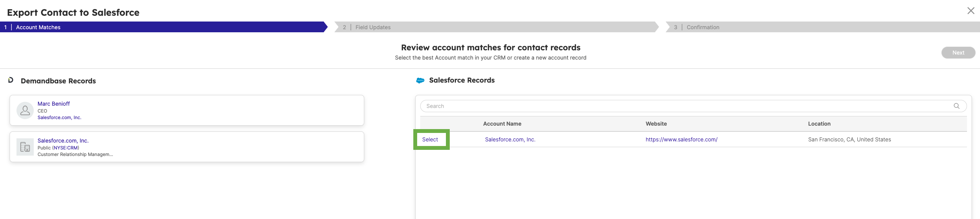This screenshot has width=980, height=219.
Task: Open the NYSE:CRM ticker link
Action: (x=66, y=148)
